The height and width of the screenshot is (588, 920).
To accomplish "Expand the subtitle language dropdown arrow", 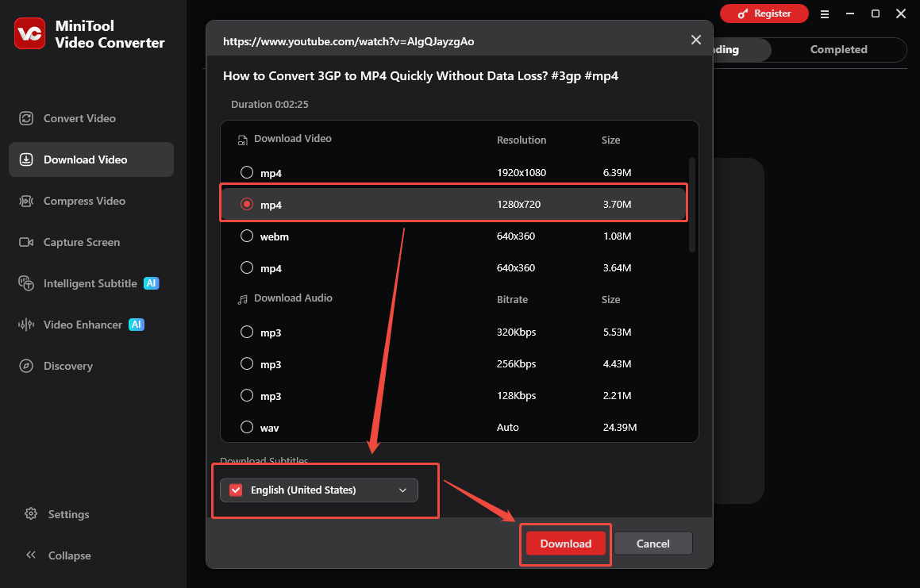I will 402,490.
